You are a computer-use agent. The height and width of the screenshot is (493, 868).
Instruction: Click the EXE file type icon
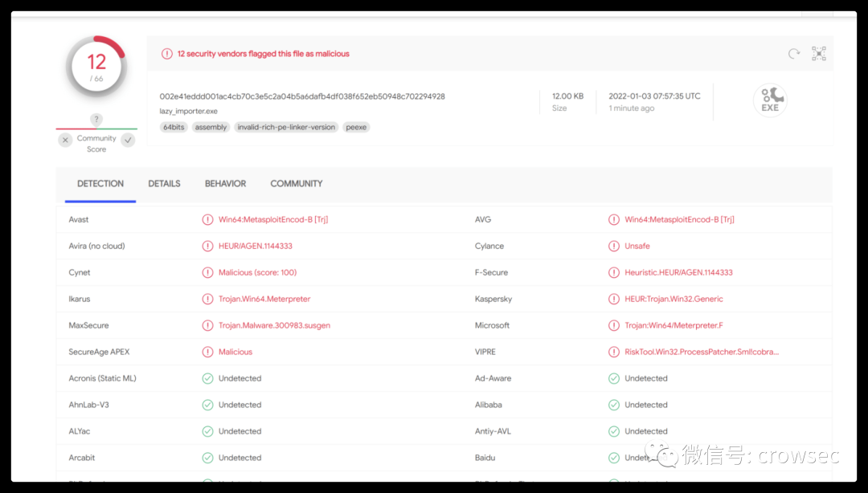tap(770, 100)
